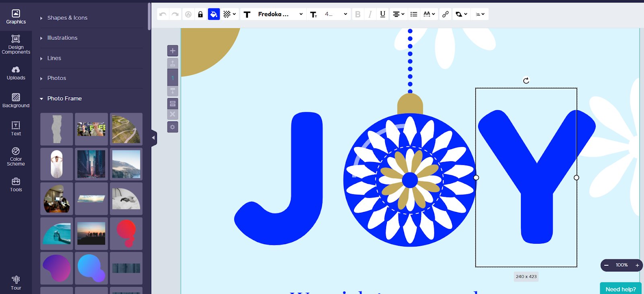This screenshot has height=294, width=644.
Task: Open the transparency checkerboard dropdown
Action: 229,14
